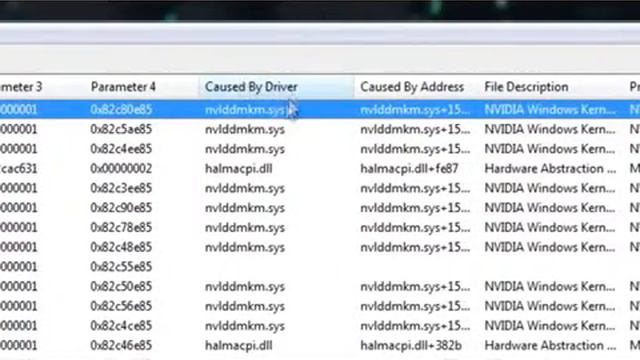The image size is (640, 360).
Task: Click halmacpi.dll in the 0x00000002 row
Action: (x=238, y=169)
